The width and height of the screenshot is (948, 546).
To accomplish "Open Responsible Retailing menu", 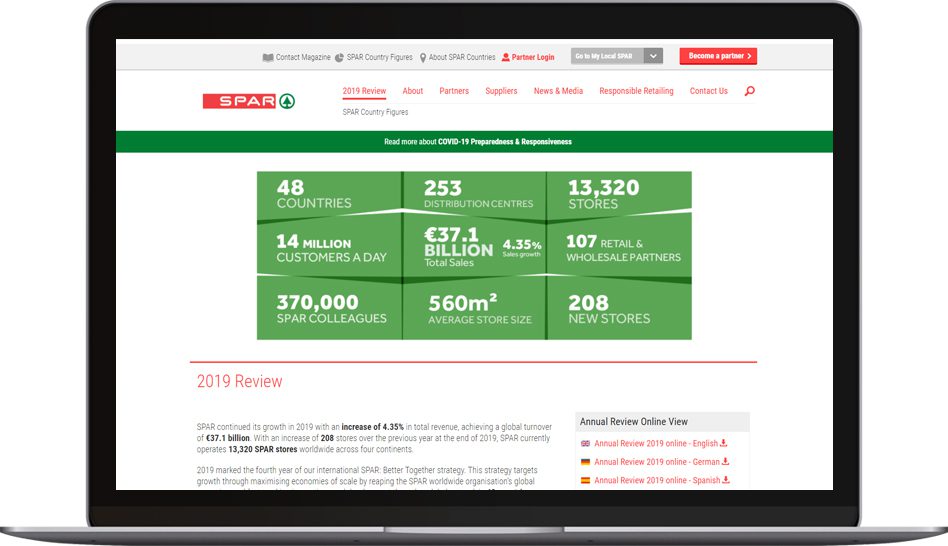I will click(636, 91).
